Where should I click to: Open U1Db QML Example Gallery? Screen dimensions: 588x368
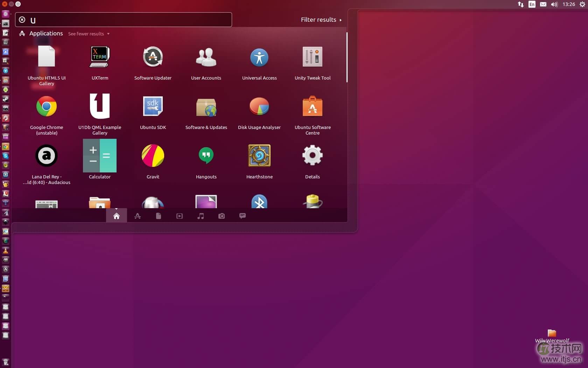pos(100,114)
